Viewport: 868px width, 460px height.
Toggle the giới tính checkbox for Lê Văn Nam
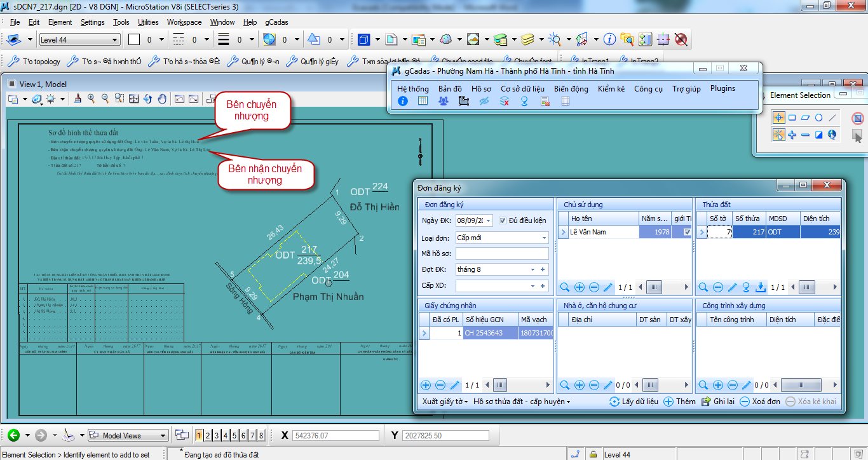coord(687,233)
